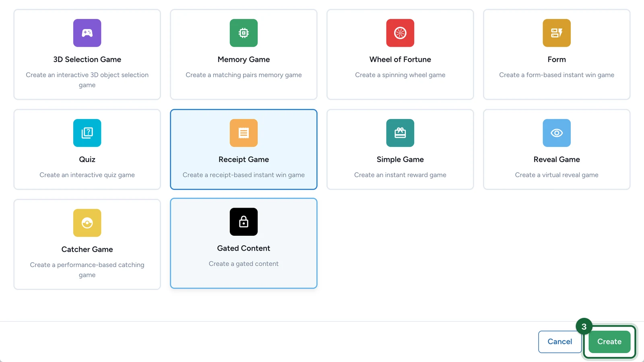
Task: Select the Wheel of Fortune title
Action: [400, 60]
